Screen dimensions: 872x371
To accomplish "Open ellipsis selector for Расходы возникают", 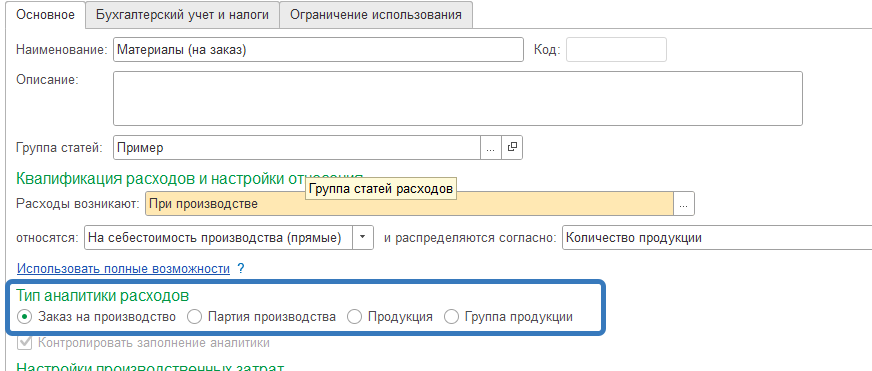I will [684, 204].
